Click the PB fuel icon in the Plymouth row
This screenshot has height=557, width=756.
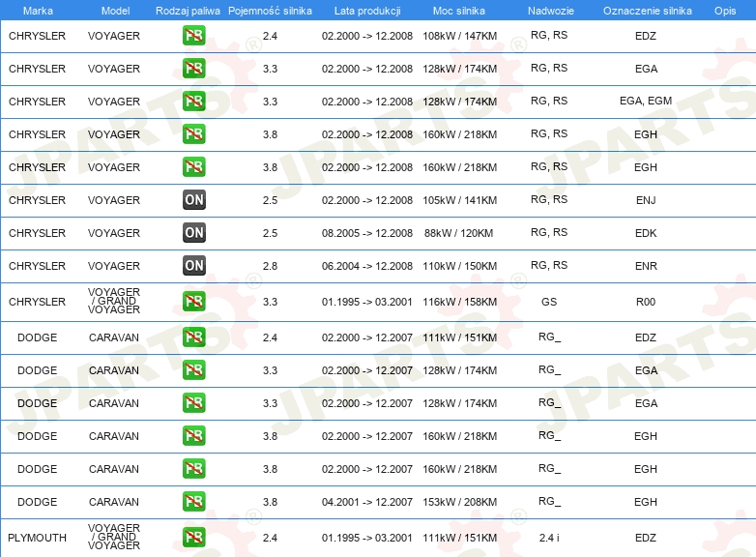[193, 538]
